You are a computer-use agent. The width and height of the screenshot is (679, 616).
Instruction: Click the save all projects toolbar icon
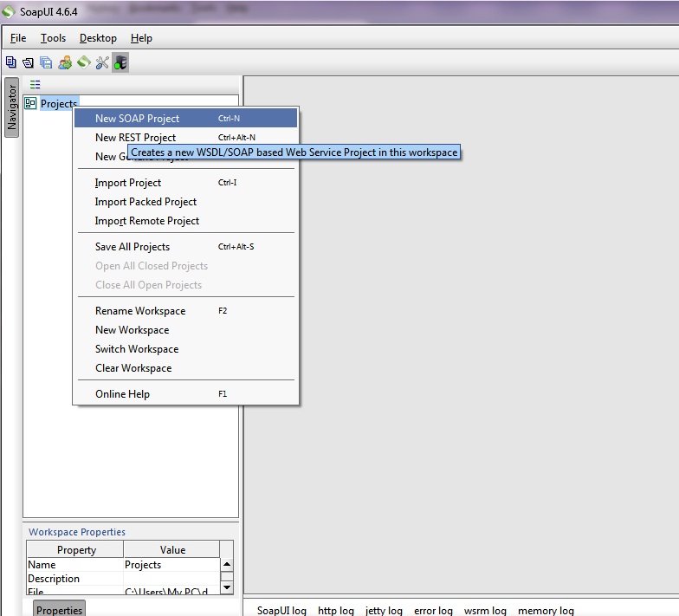[46, 62]
